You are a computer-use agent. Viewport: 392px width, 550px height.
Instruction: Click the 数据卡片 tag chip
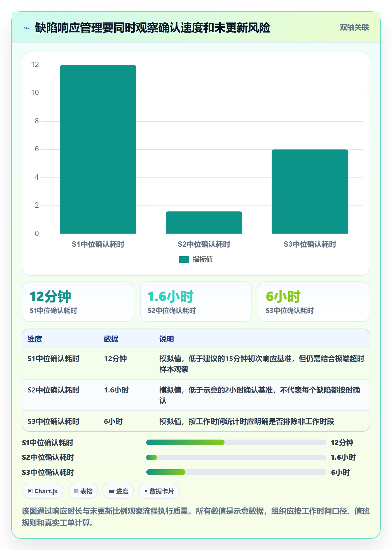tap(159, 491)
